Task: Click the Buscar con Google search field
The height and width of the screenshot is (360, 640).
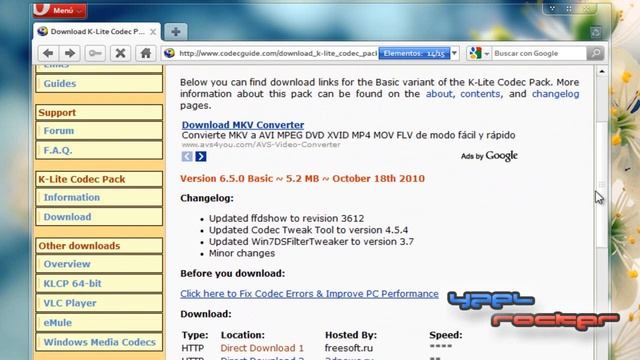Action: [x=539, y=53]
